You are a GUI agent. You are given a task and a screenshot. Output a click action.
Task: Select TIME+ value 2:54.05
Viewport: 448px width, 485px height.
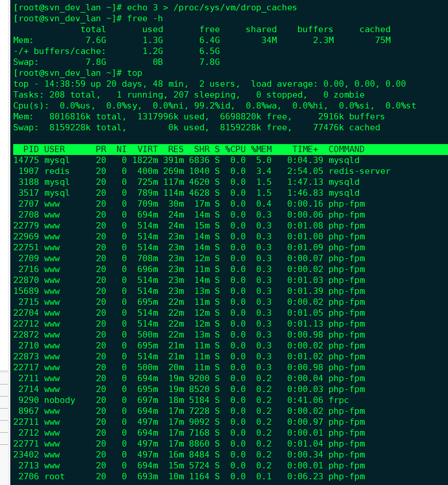point(305,171)
